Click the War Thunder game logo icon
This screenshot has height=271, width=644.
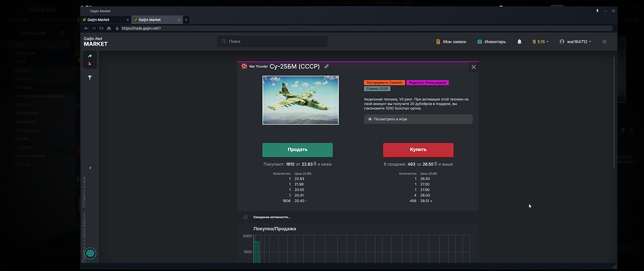[x=244, y=66]
